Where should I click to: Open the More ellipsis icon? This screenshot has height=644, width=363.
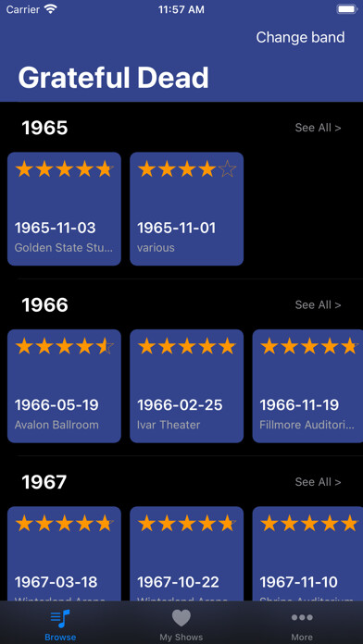tap(302, 617)
